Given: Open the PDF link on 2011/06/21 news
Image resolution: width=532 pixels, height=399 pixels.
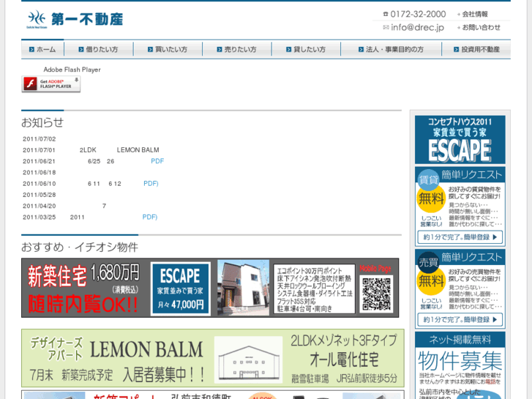Looking at the screenshot, I should pyautogui.click(x=157, y=161).
